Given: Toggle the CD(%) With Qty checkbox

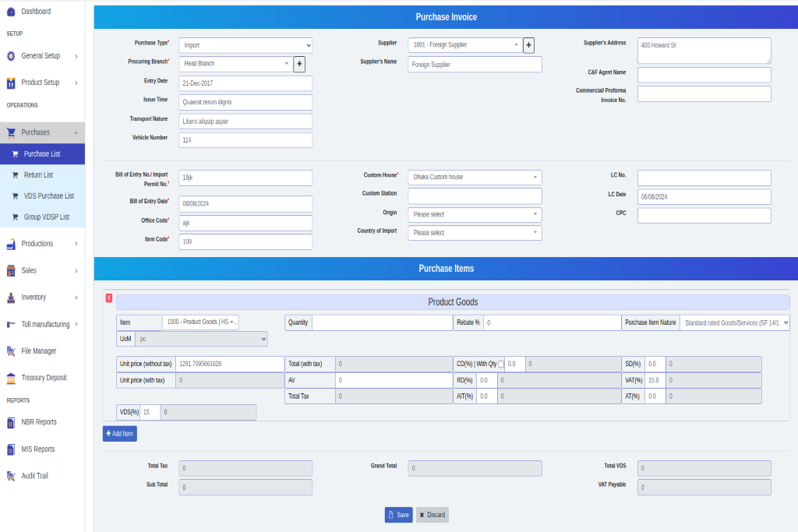Looking at the screenshot, I should pyautogui.click(x=501, y=365).
